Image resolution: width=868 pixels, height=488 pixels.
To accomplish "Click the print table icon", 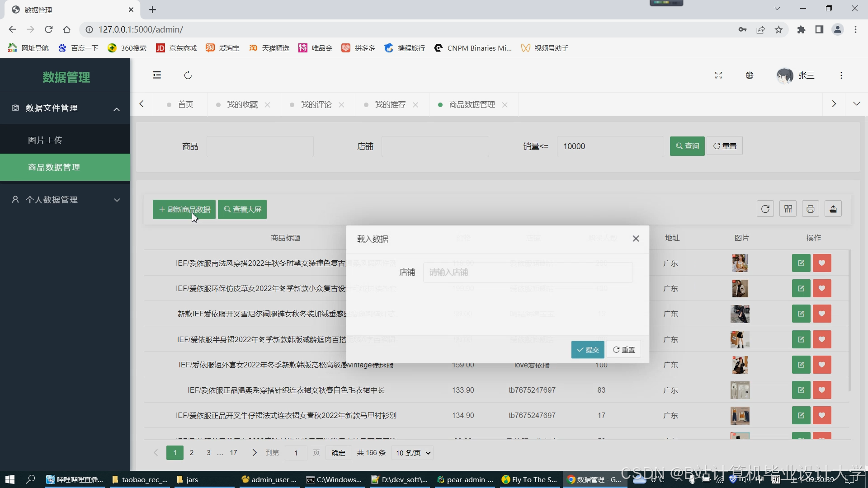I will pos(811,209).
